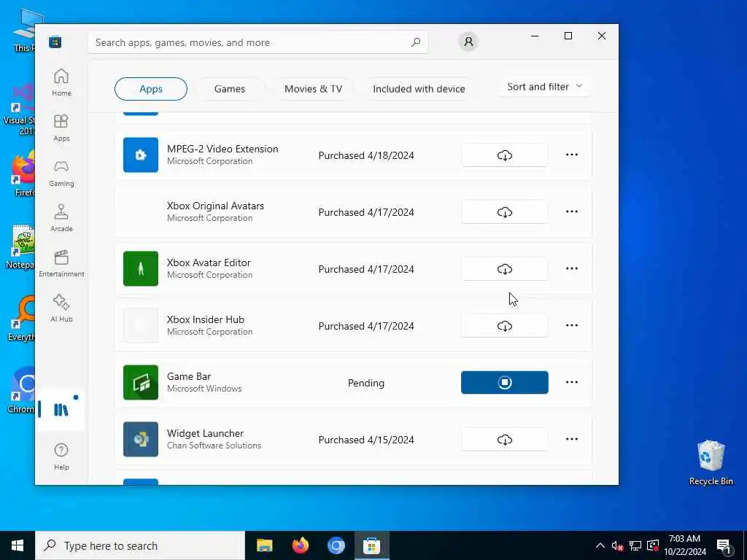The height and width of the screenshot is (560, 747).
Task: Open Help in Store sidebar
Action: 61,456
